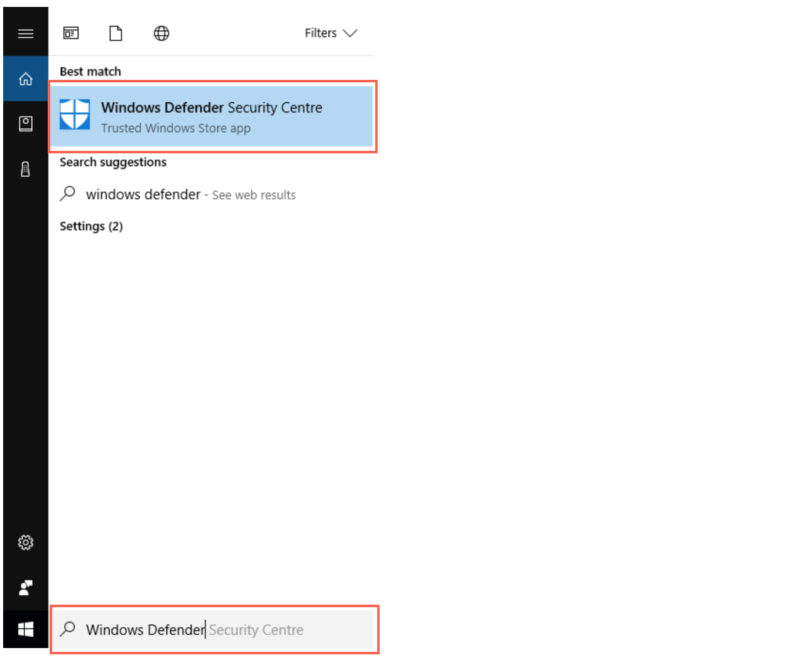Open Windows Defender Security Centre result

212,116
